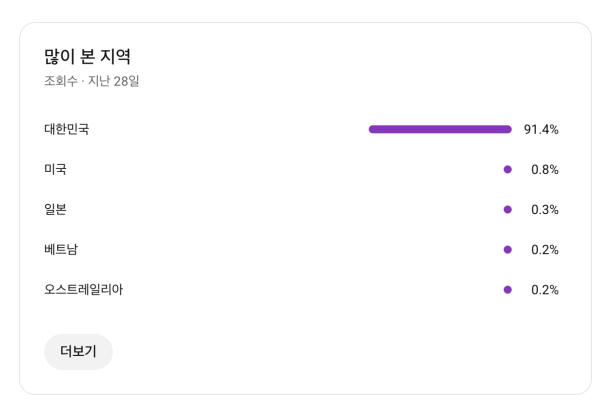Click the separator dot in the subtitle

(x=83, y=81)
